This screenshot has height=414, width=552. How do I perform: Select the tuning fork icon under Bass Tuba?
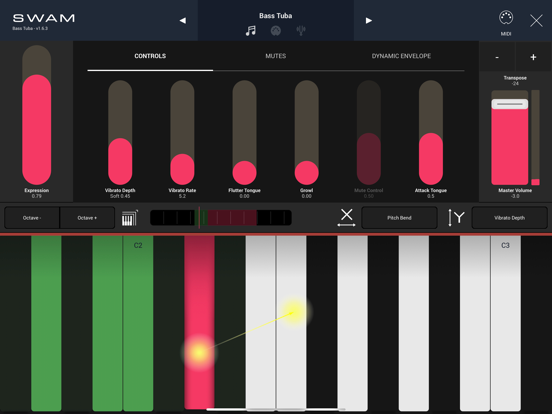click(301, 31)
